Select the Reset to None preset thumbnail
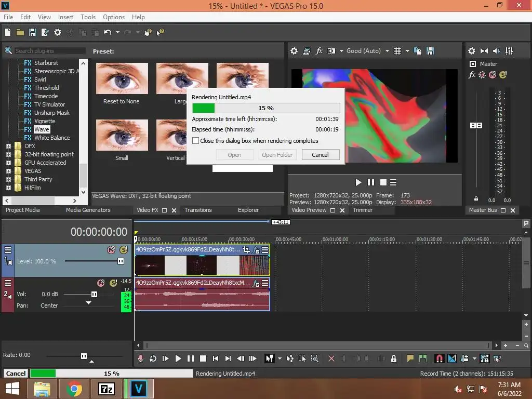The width and height of the screenshot is (532, 399). [122, 78]
